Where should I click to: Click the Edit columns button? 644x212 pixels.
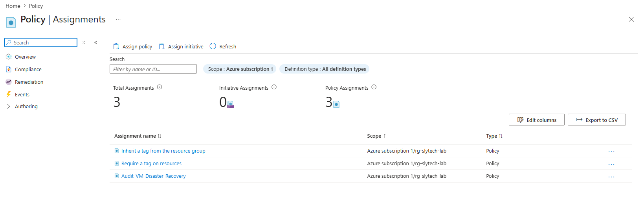tap(537, 120)
